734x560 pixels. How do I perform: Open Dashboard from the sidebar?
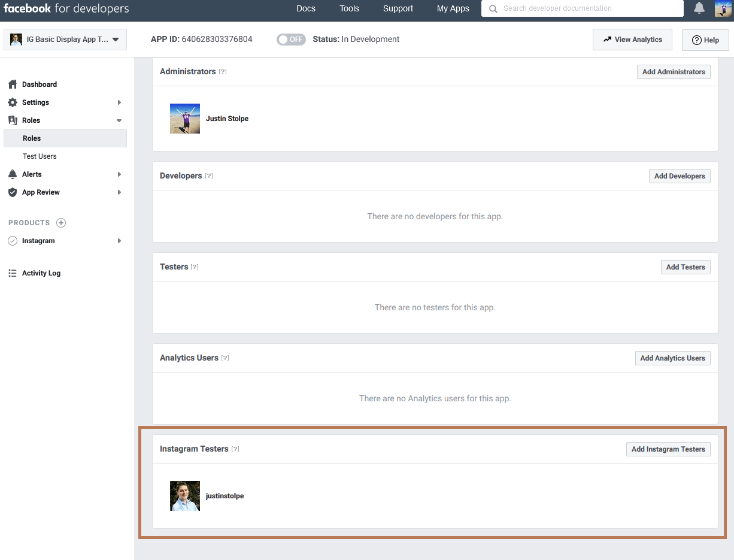[x=40, y=84]
